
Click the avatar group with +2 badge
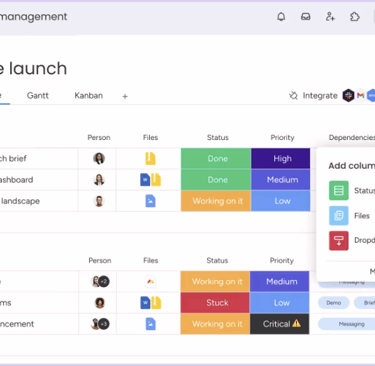tap(100, 282)
